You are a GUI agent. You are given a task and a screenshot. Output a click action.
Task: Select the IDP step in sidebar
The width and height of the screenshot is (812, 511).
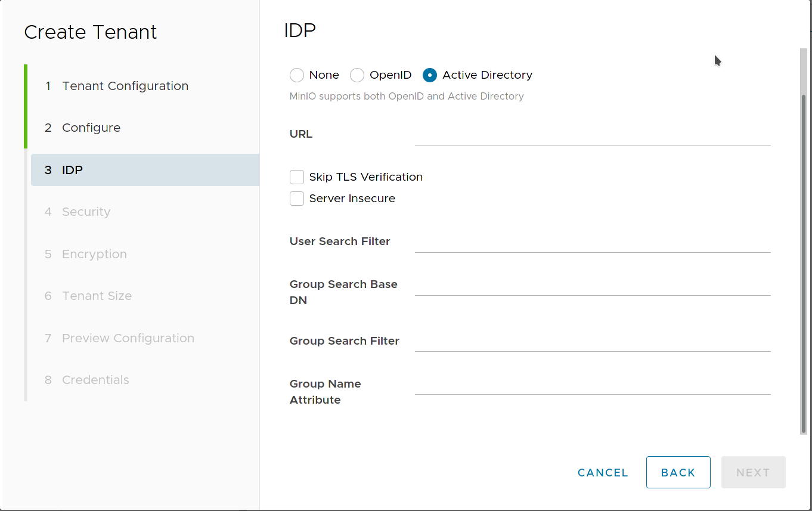pyautogui.click(x=72, y=170)
